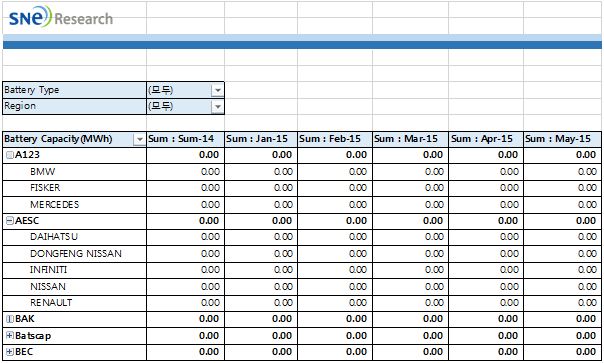Select the BMW Jan-15 value cell
Screen dimensions: 604x363
pyautogui.click(x=261, y=171)
